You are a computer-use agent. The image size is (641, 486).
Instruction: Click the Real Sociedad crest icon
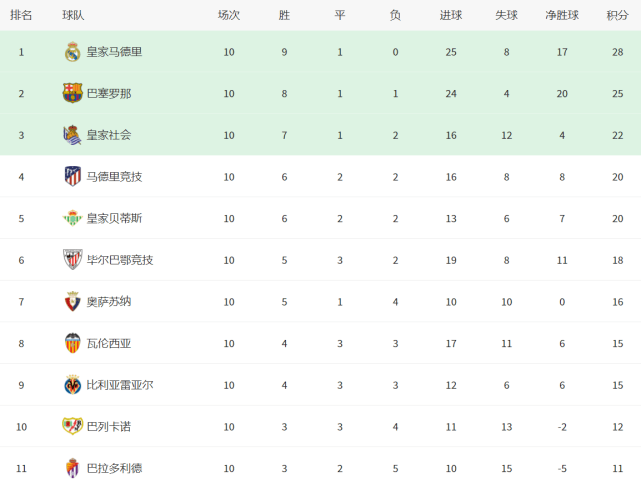coord(72,135)
